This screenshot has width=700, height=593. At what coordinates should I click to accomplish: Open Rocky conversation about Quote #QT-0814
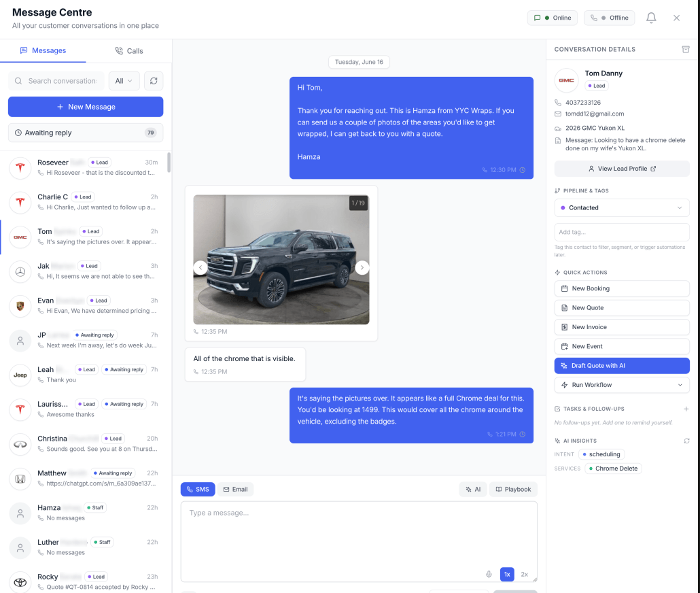86,581
